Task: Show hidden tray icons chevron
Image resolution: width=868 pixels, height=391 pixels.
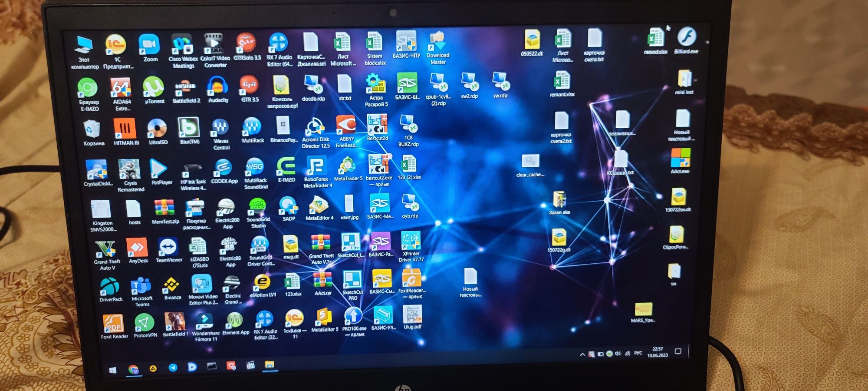Action: pos(582,355)
